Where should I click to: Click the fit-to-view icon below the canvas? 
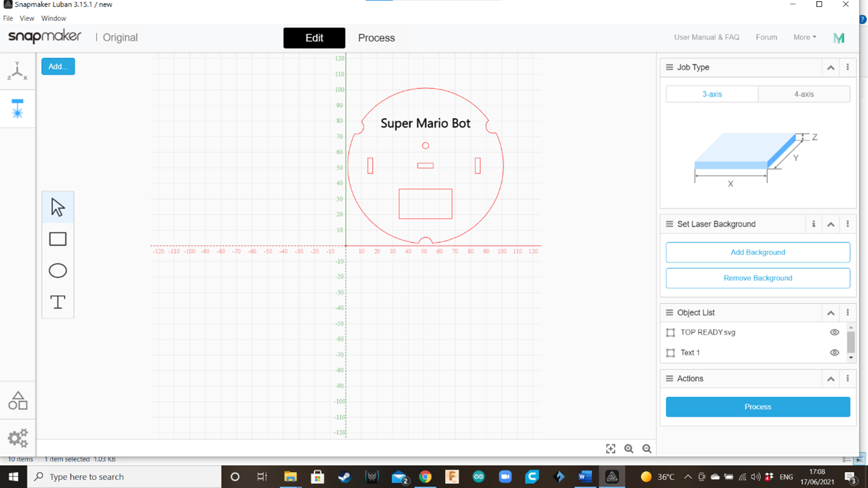[x=610, y=449]
